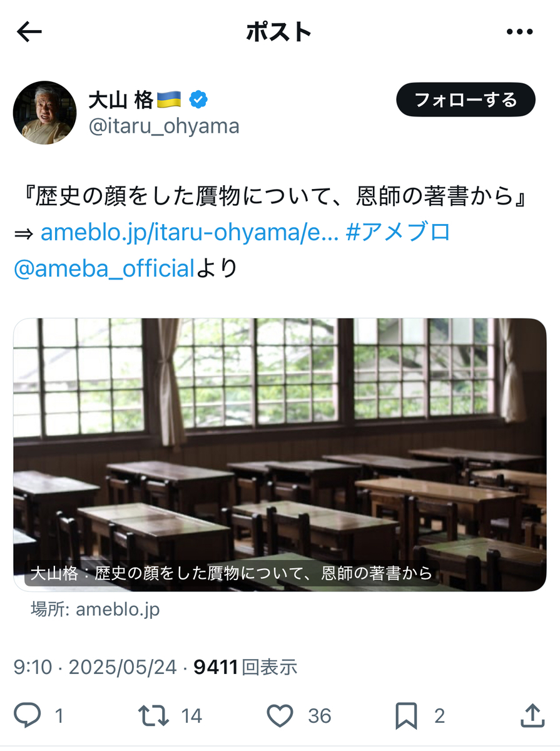The image size is (560, 751).
Task: Like the post with the heart icon
Action: point(280,715)
